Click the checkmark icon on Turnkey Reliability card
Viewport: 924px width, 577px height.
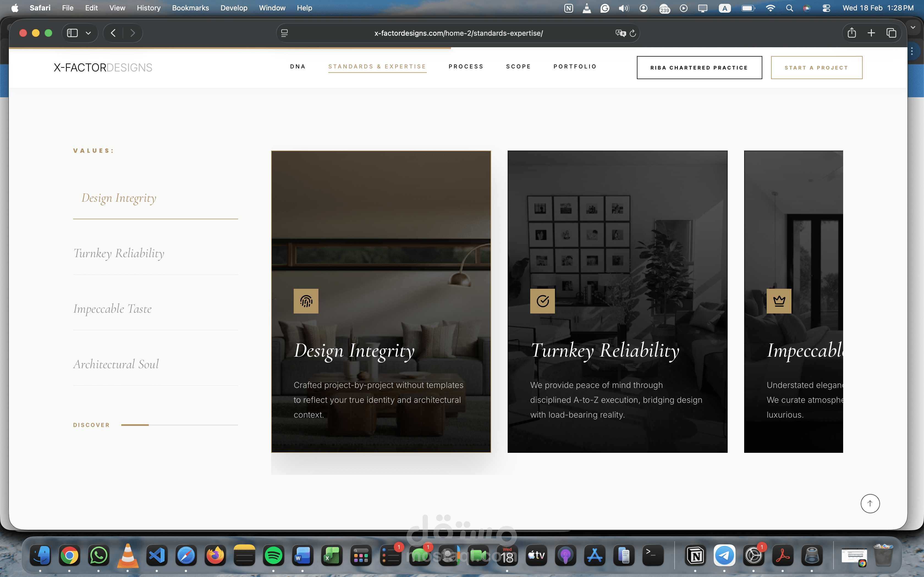click(542, 301)
